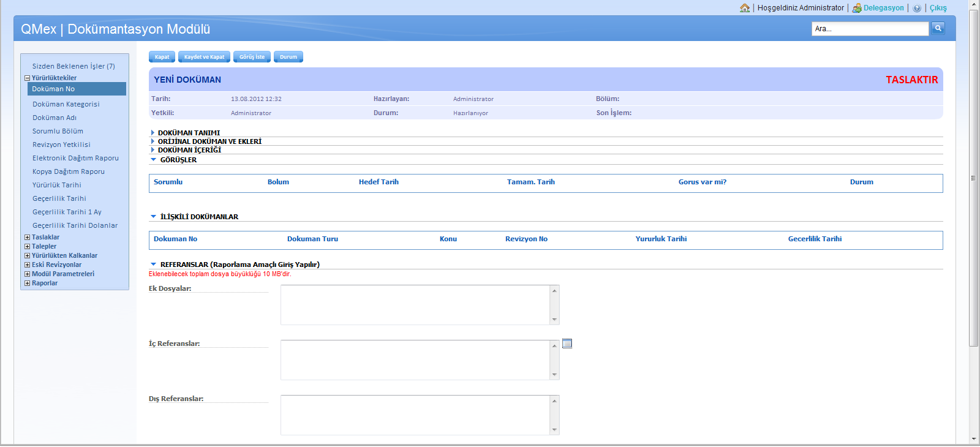The width and height of the screenshot is (980, 447).
Task: Select Sorumlu Bölüm in sidebar
Action: (58, 131)
